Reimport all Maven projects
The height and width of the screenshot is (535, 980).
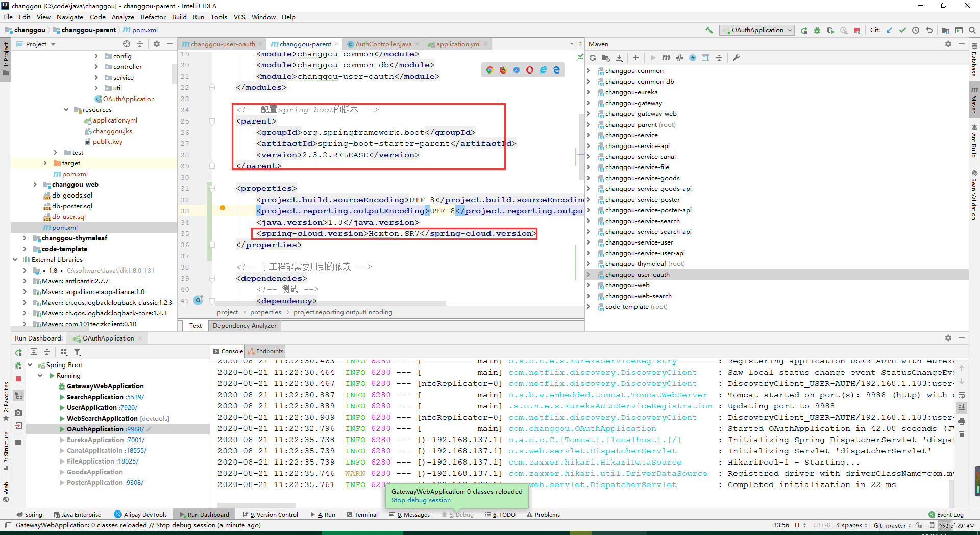(x=593, y=58)
